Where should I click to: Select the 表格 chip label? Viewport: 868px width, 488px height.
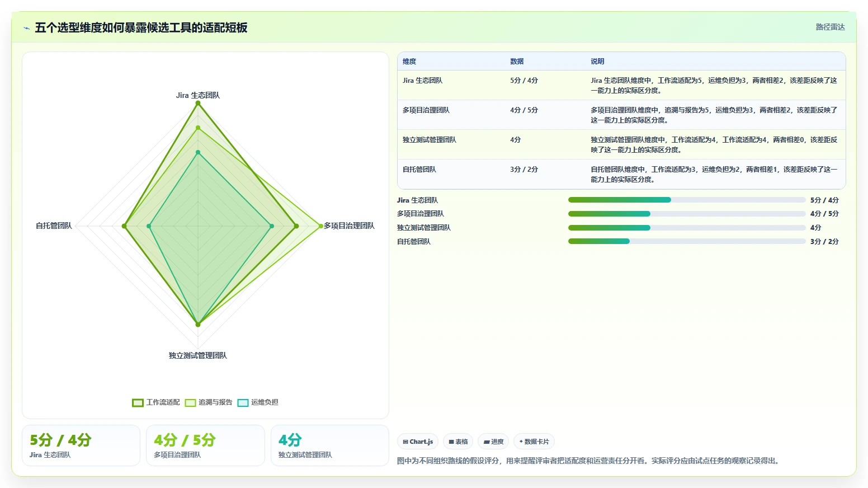[x=461, y=442]
